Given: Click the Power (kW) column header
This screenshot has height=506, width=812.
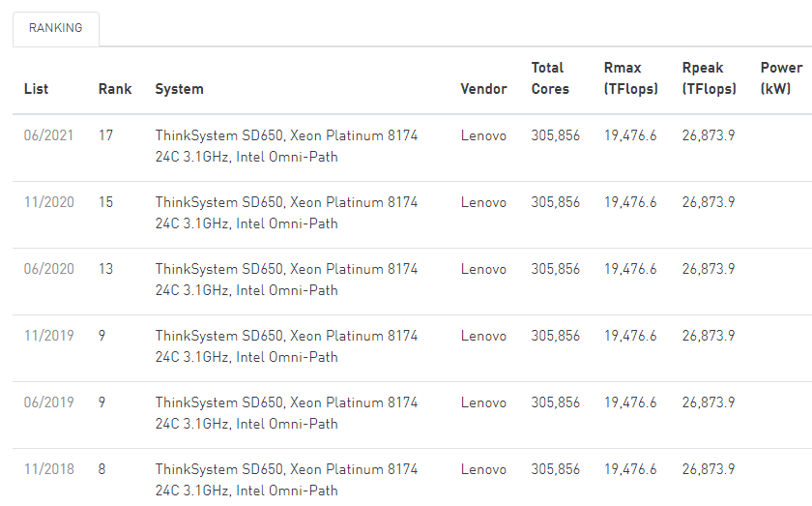Looking at the screenshot, I should pyautogui.click(x=781, y=78).
